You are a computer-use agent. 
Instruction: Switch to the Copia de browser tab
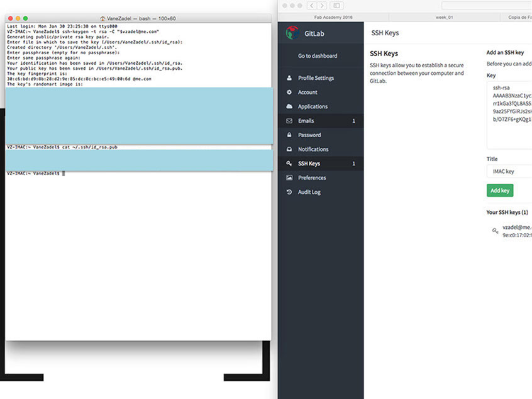click(x=516, y=17)
